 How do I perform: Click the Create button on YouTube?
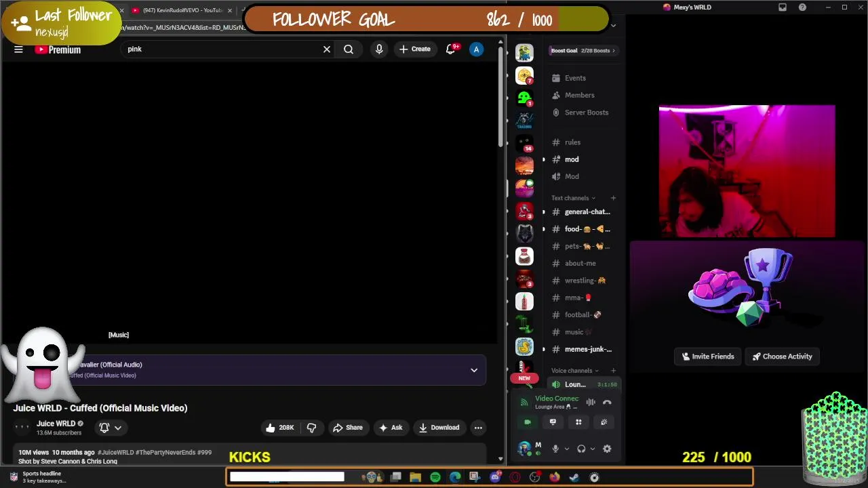click(415, 49)
